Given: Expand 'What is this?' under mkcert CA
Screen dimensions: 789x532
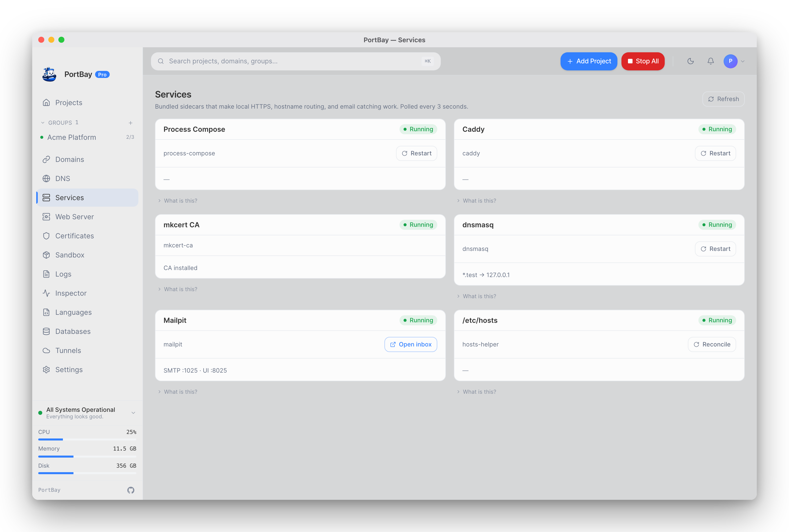Looking at the screenshot, I should click(178, 289).
